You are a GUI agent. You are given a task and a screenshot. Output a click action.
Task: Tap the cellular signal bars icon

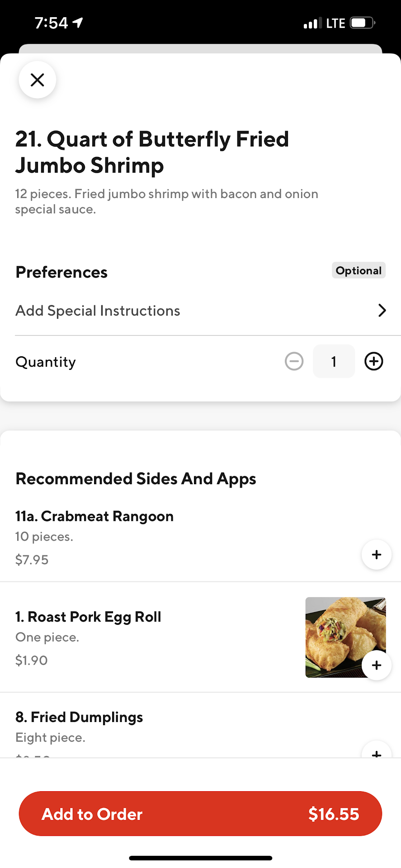(x=312, y=23)
